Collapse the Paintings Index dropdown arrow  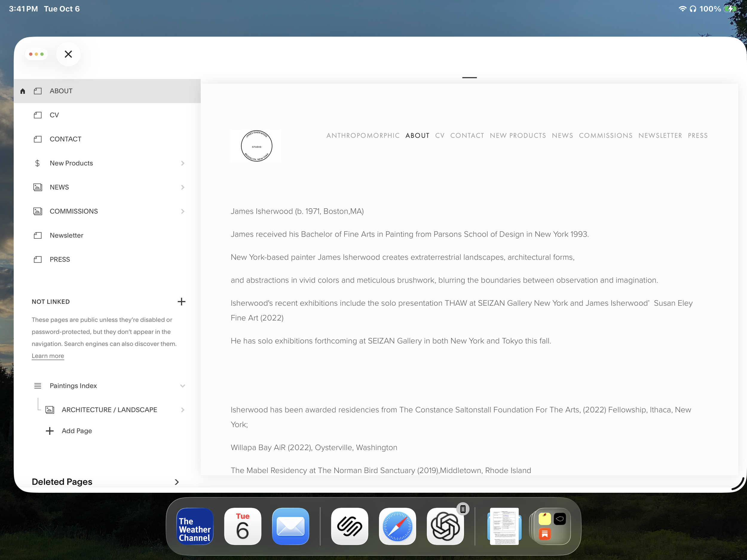183,386
